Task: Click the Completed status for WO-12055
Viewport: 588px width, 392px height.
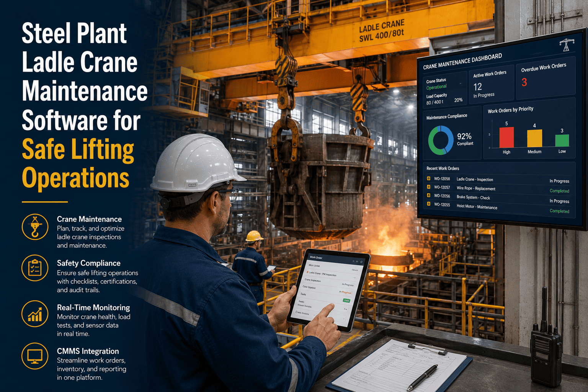Action: coord(559,211)
